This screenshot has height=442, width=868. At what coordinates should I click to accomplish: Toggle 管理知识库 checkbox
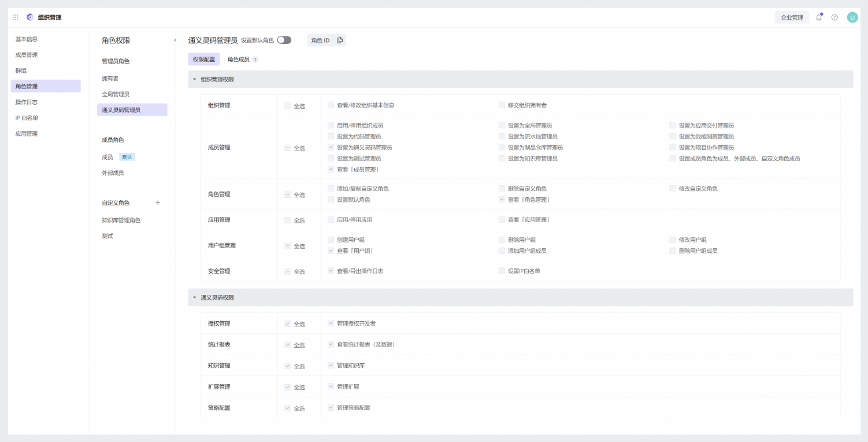coord(331,366)
